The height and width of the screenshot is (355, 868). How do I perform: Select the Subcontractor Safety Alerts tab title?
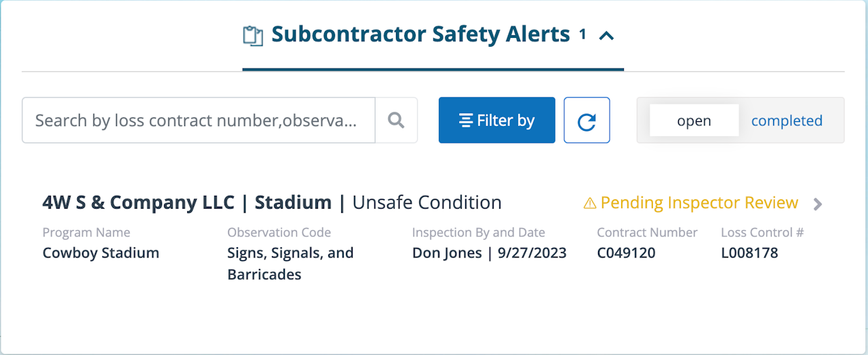[x=420, y=35]
